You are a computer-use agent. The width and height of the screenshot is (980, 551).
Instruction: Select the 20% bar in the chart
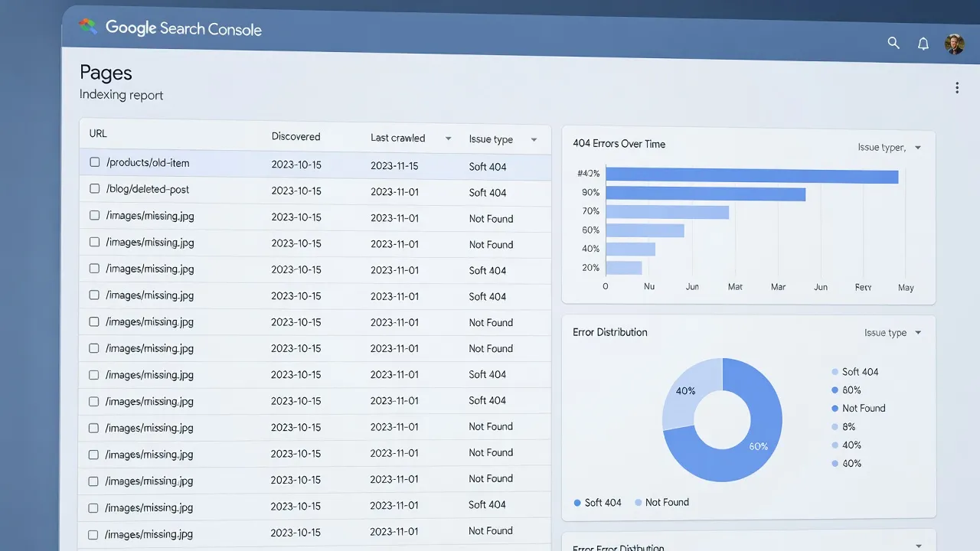click(623, 268)
